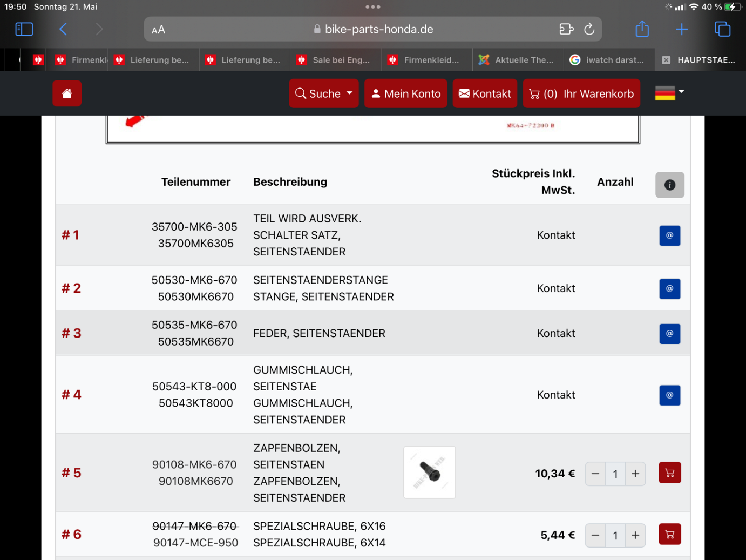Reload the page with the refresh icon
Viewport: 746px width, 560px height.
coord(589,29)
